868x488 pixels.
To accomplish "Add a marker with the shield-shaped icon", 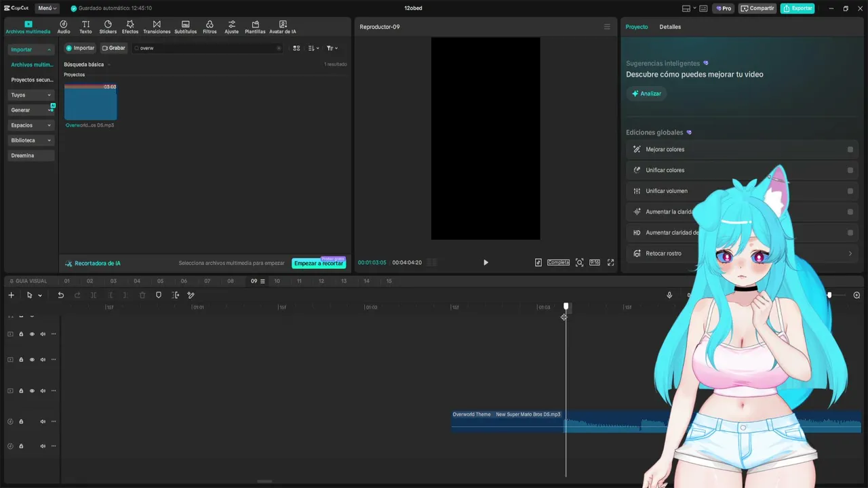I will pos(159,295).
